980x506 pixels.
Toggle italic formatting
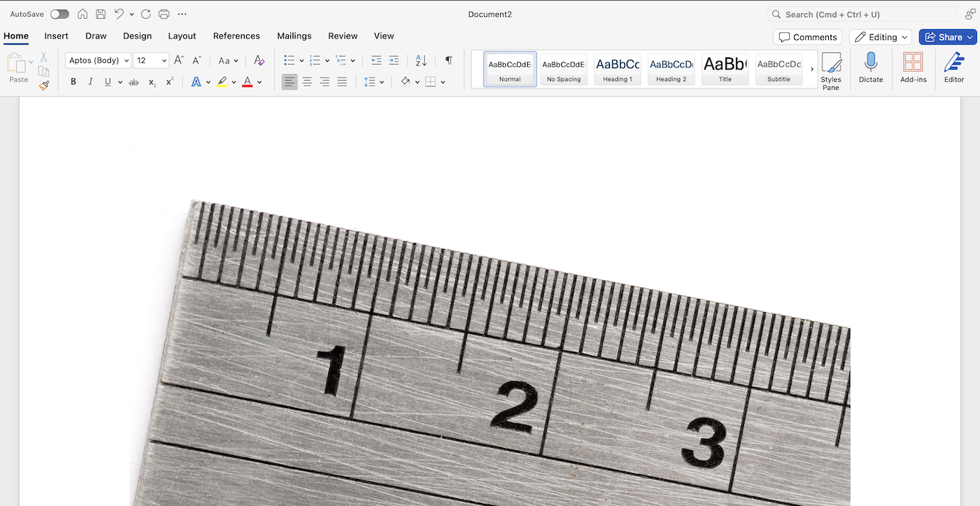pos(91,82)
